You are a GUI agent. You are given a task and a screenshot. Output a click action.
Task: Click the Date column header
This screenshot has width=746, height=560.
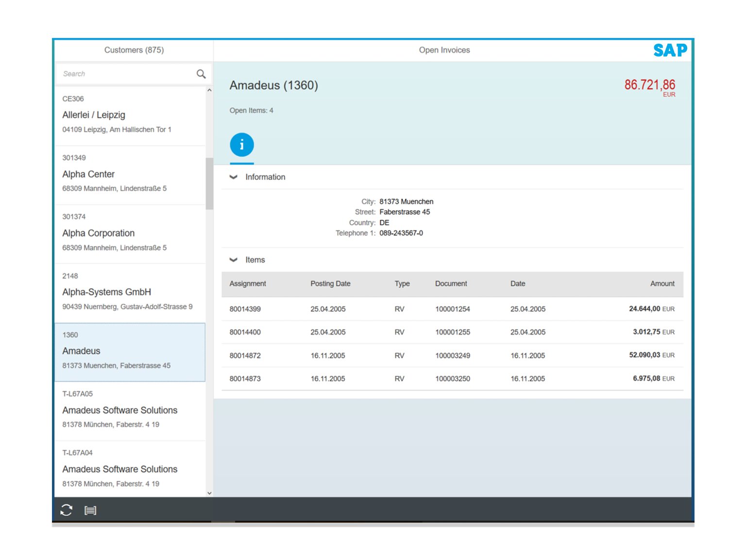(x=518, y=284)
